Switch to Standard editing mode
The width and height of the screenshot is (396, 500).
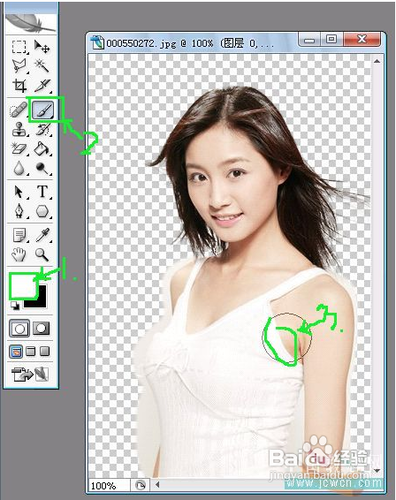coord(19,329)
